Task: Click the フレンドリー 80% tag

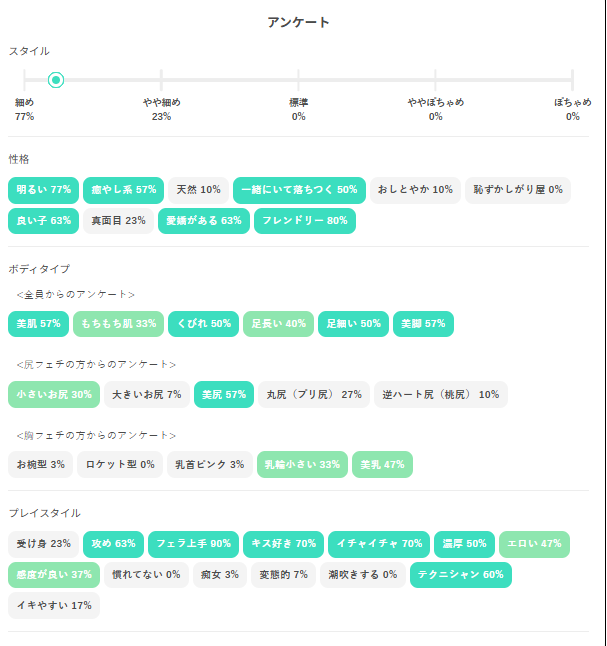Action: 304,221
